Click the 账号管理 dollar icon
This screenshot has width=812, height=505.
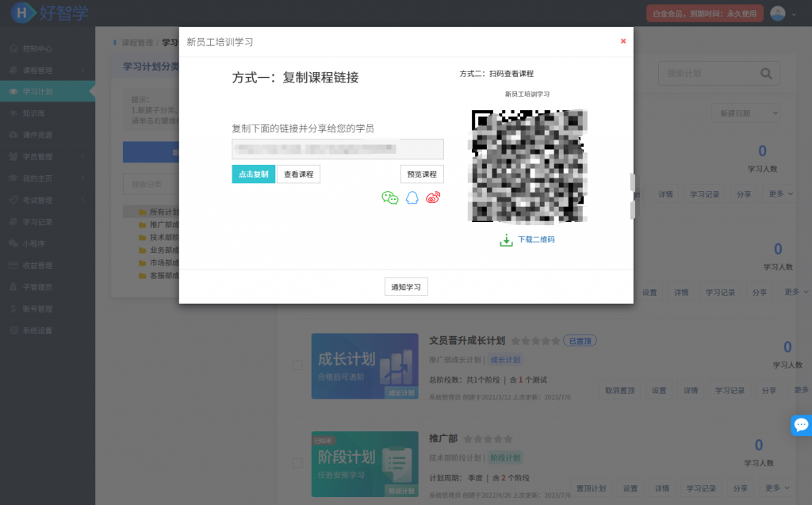pyautogui.click(x=13, y=308)
